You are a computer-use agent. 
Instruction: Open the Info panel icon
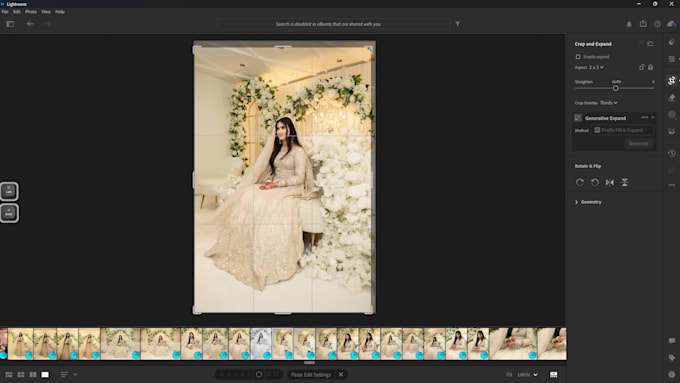tap(672, 374)
